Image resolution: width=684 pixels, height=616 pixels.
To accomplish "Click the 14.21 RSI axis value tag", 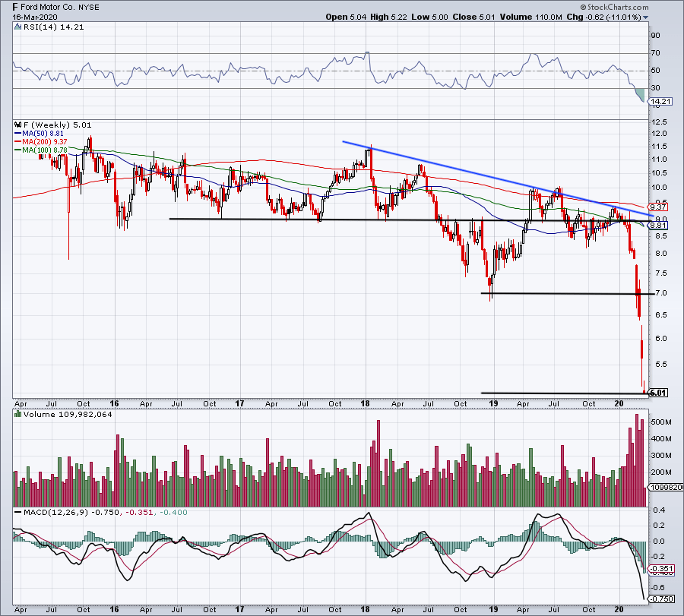I will coord(660,102).
